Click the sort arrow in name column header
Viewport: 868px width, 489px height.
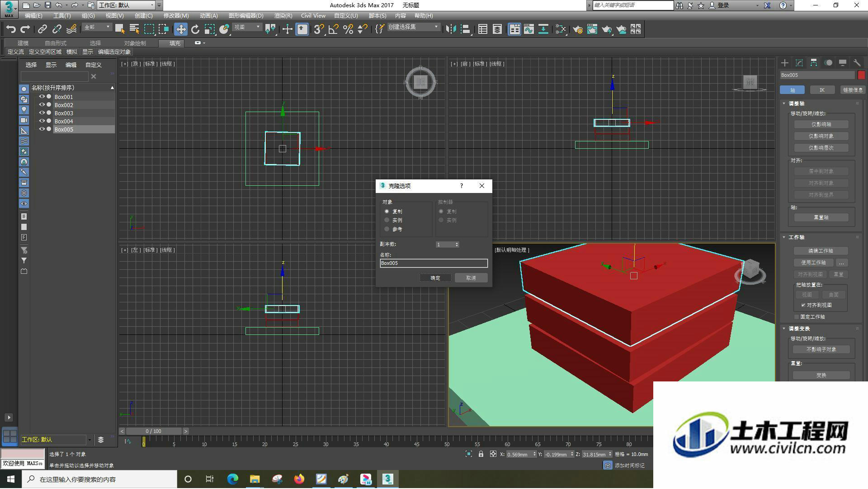point(112,88)
